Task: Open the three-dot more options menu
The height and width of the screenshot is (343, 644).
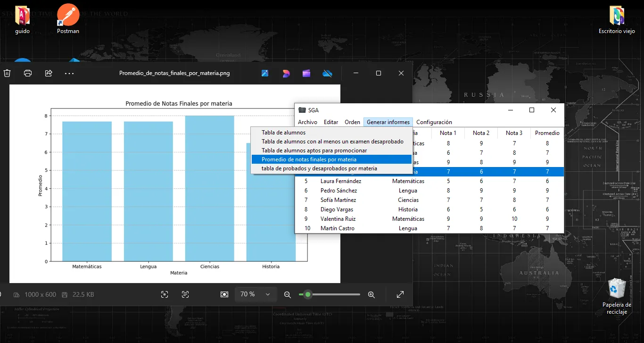Action: [69, 73]
